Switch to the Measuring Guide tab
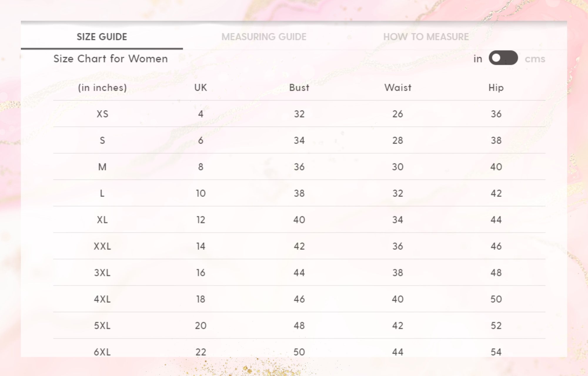588x376 pixels. coord(264,37)
